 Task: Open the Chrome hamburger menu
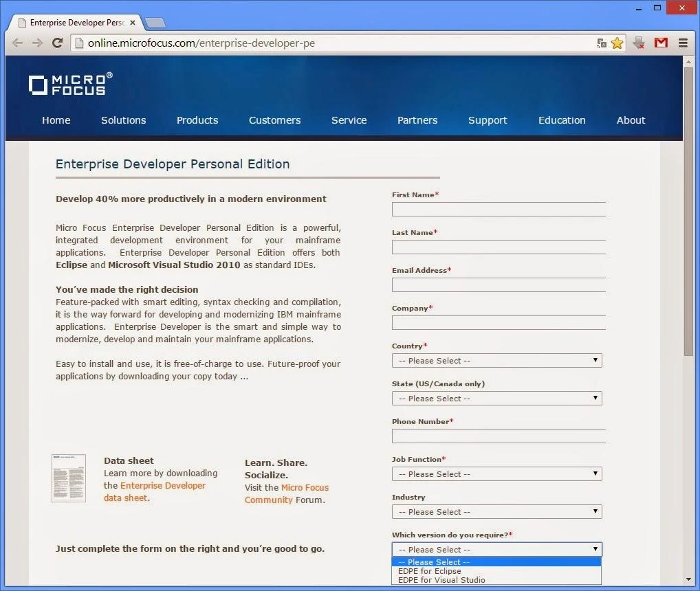683,43
